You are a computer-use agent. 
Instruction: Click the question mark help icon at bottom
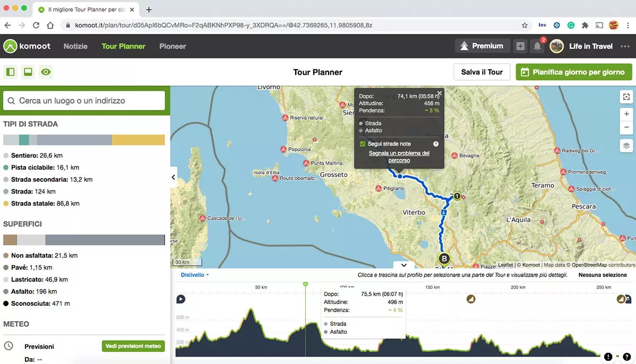click(x=626, y=357)
